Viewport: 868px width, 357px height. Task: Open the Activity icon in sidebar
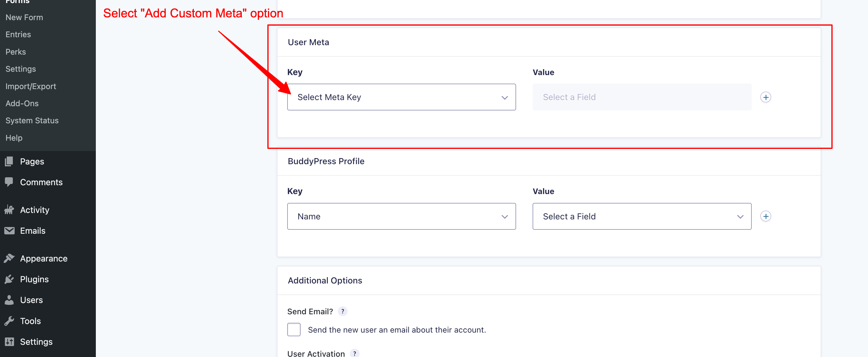(x=9, y=210)
